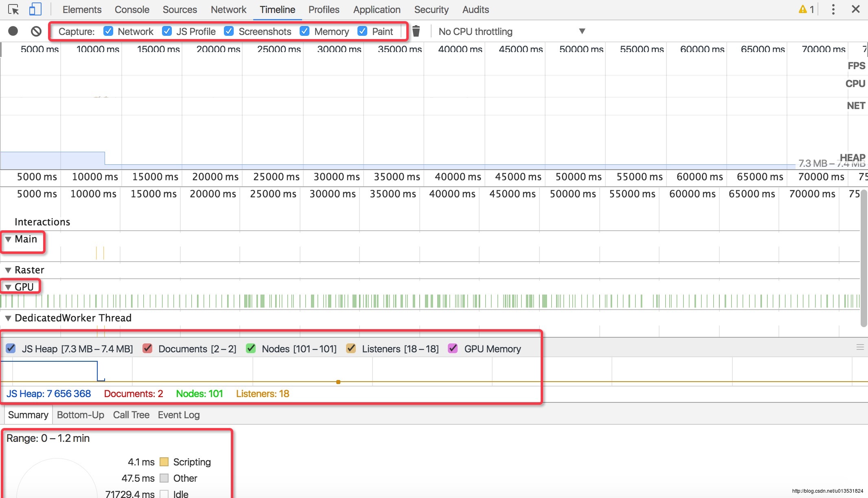Switch to the Call Tree tab
This screenshot has width=868, height=498.
pos(131,415)
